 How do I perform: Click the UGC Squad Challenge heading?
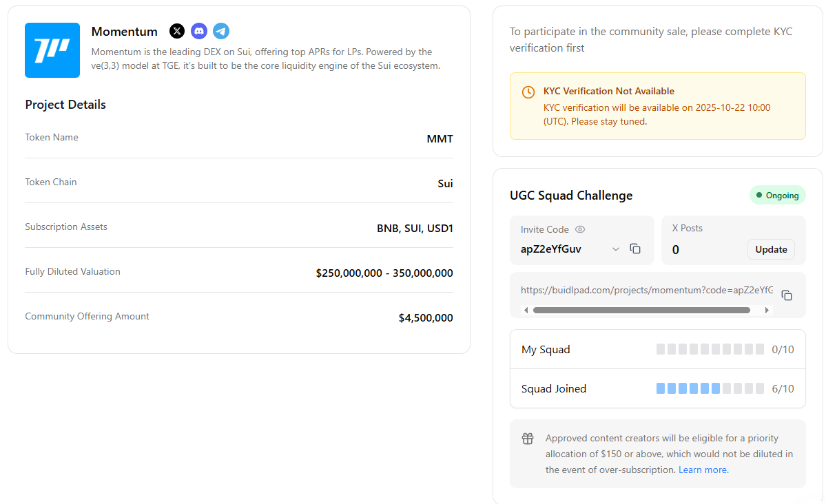coord(571,196)
